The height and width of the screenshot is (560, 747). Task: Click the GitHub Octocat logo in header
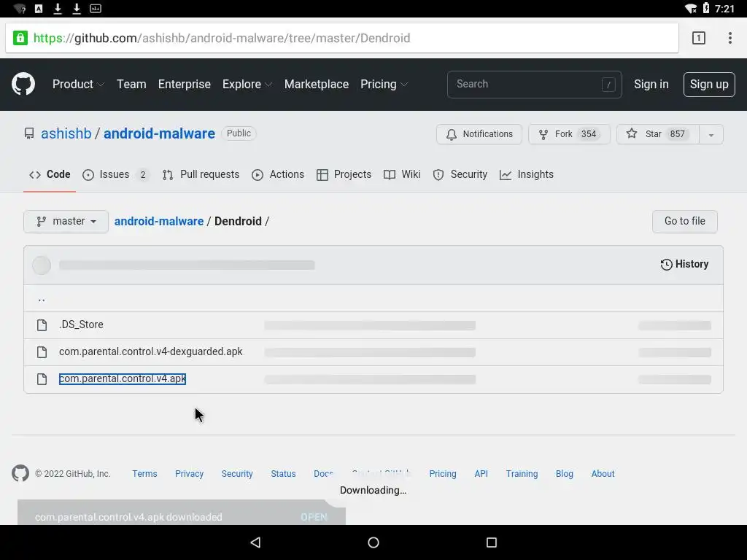point(23,85)
